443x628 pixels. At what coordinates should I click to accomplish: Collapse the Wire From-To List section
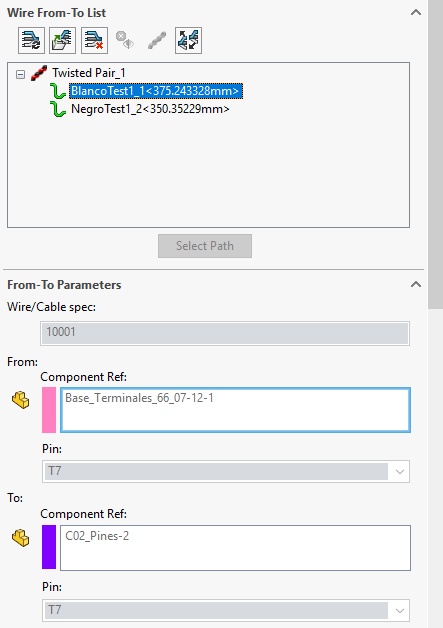click(416, 12)
